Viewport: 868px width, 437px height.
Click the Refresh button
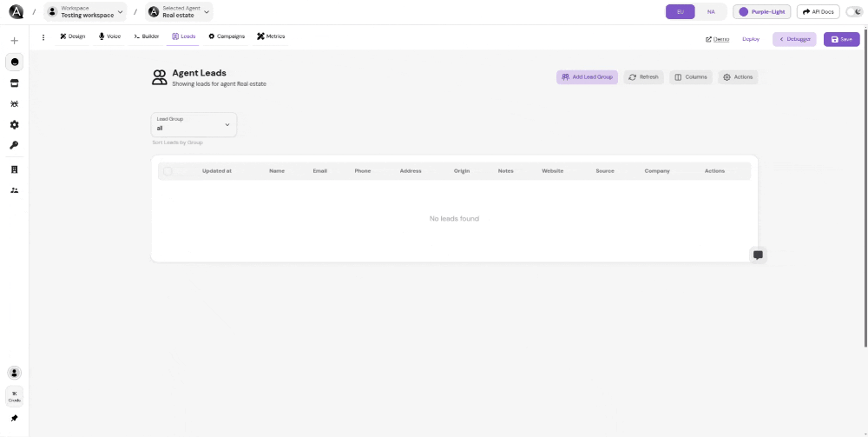pyautogui.click(x=643, y=77)
